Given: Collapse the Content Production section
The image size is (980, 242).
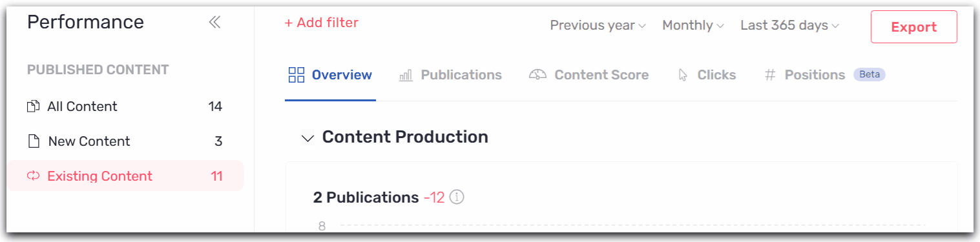Looking at the screenshot, I should 308,137.
